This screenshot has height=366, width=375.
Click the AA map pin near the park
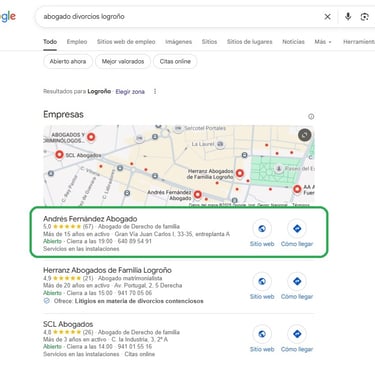pyautogui.click(x=297, y=189)
